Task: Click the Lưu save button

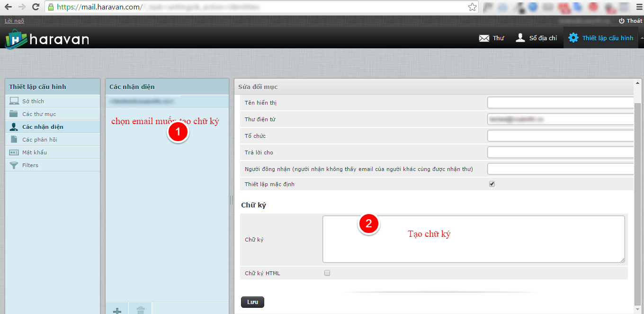Action: (x=252, y=302)
